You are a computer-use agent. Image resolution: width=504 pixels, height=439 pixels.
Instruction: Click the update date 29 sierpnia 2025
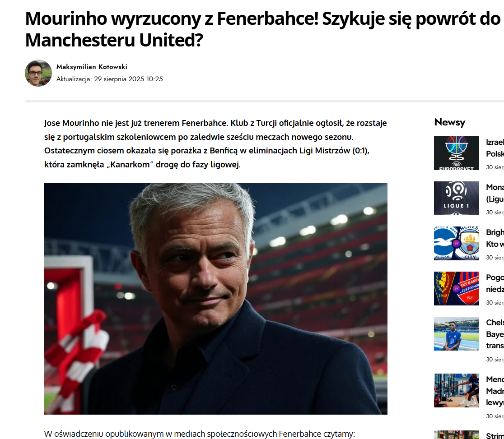coord(119,79)
